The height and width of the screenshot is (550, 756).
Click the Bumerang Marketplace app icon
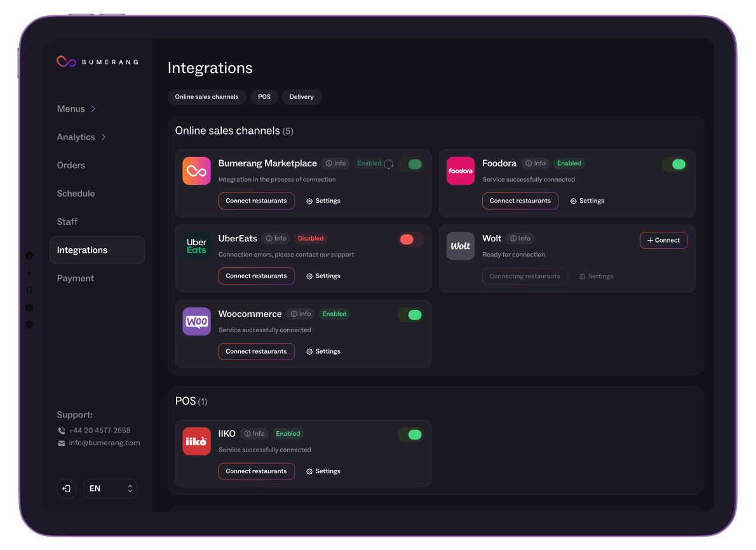pyautogui.click(x=196, y=171)
